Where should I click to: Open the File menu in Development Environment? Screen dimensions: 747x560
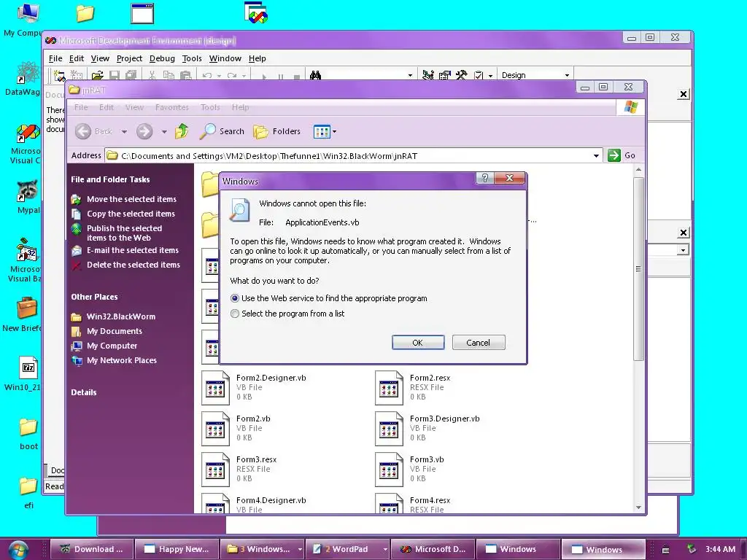(x=55, y=58)
